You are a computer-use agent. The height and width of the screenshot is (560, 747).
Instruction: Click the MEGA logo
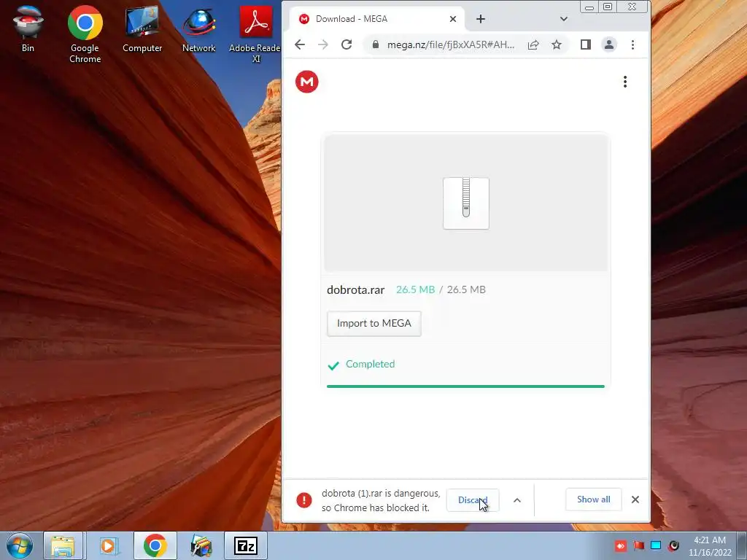point(307,82)
